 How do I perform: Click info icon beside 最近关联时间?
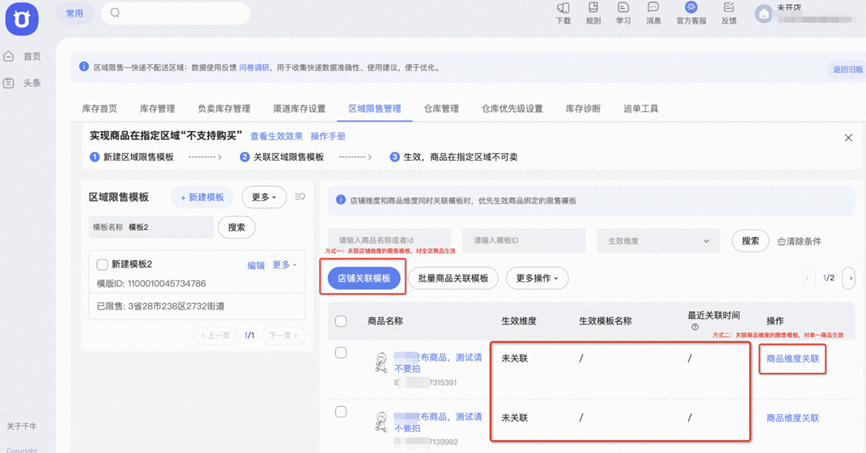coord(695,327)
